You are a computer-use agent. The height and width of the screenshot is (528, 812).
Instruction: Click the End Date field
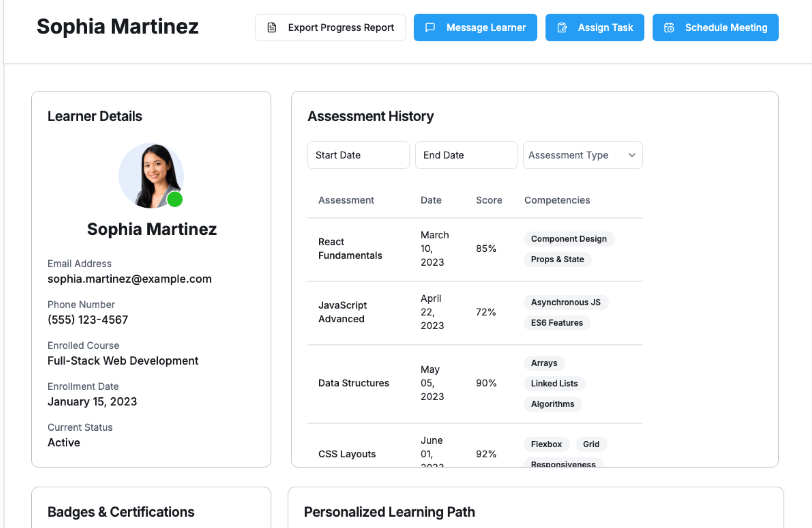click(466, 155)
